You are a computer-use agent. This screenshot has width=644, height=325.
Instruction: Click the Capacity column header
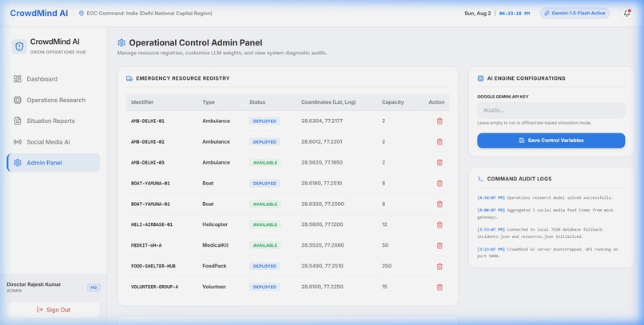392,102
